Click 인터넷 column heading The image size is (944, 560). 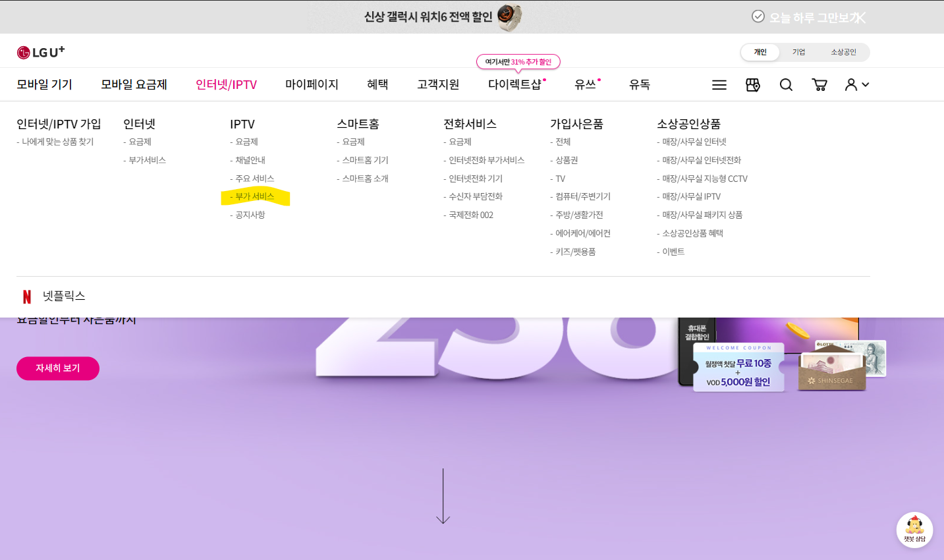point(139,124)
